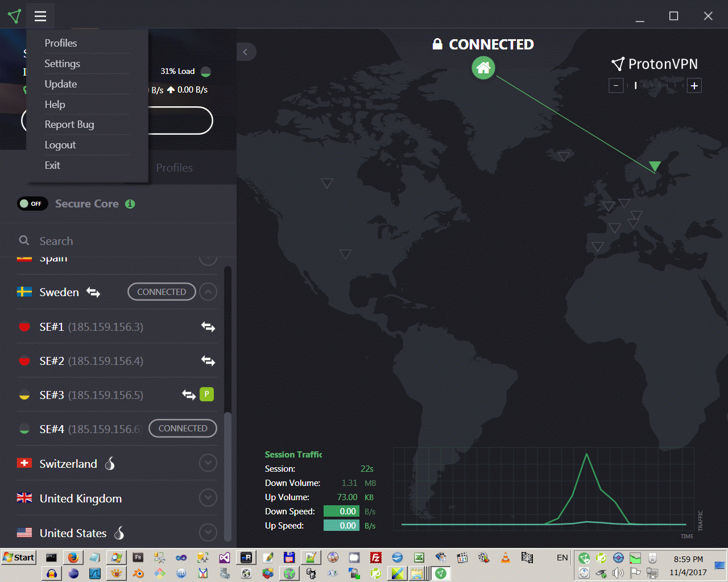Image resolution: width=728 pixels, height=582 pixels.
Task: Click the Secure Core info icon
Action: (130, 203)
